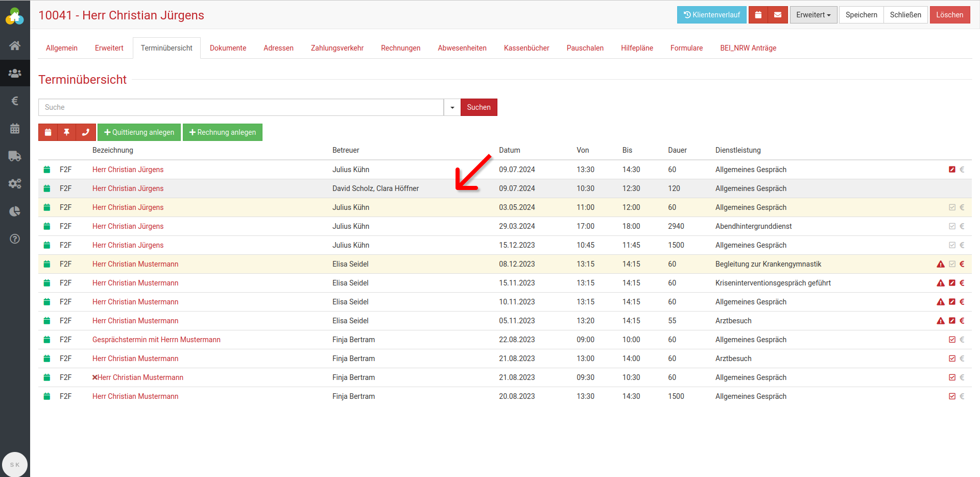Toggle the checkbox on the 20.08.2023 appointment
Image resolution: width=980 pixels, height=477 pixels.
952,396
